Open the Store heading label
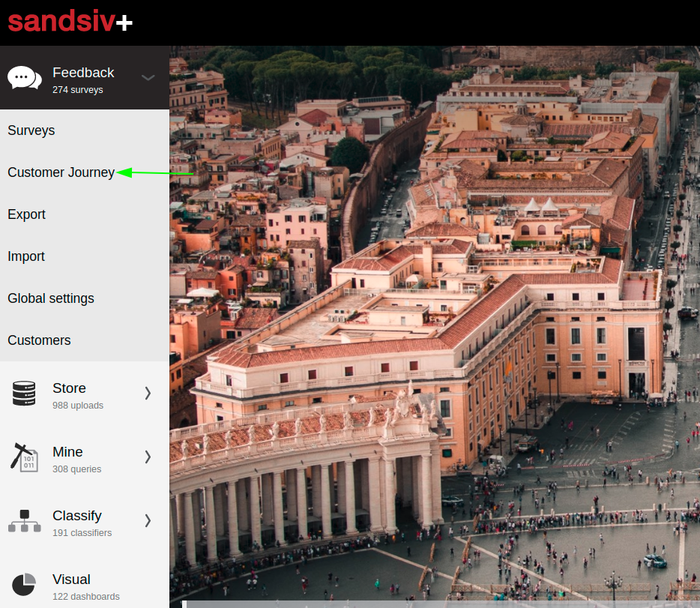 pyautogui.click(x=69, y=388)
